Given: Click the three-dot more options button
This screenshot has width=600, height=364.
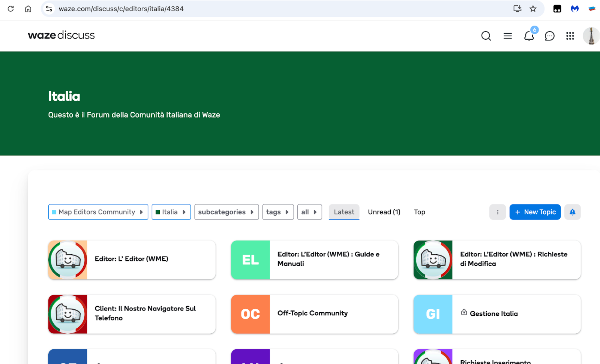Looking at the screenshot, I should 498,212.
